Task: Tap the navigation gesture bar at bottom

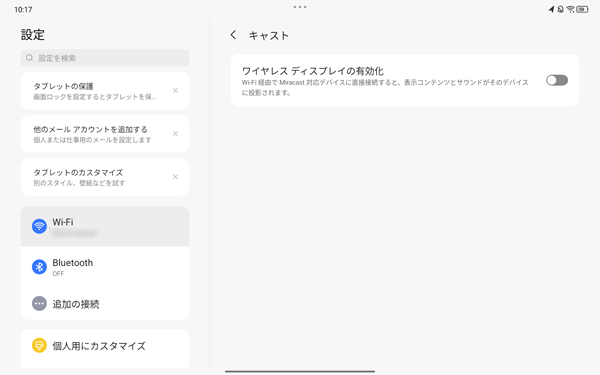Action: [x=300, y=371]
